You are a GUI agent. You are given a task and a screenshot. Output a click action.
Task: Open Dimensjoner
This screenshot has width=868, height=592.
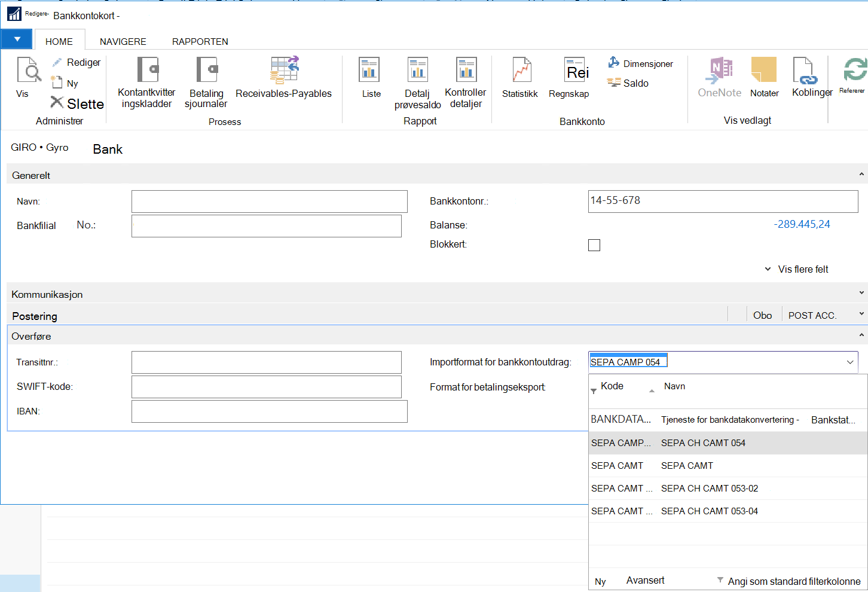[640, 63]
